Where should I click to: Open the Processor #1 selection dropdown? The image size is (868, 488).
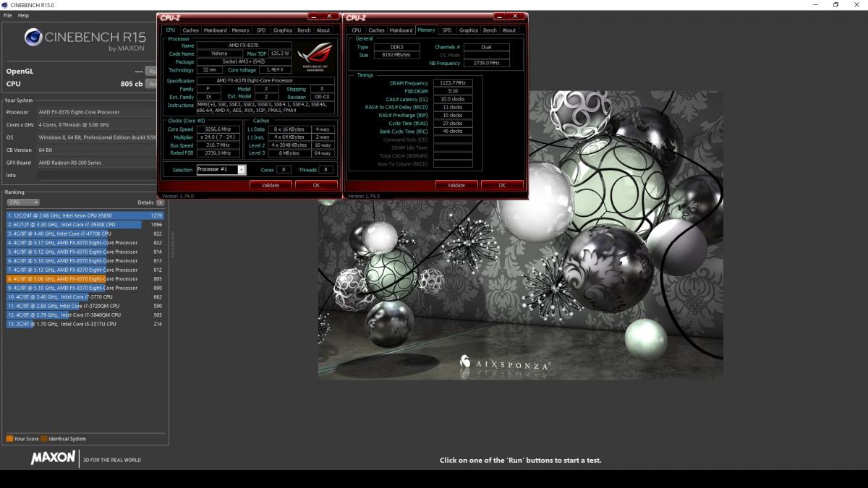click(221, 170)
